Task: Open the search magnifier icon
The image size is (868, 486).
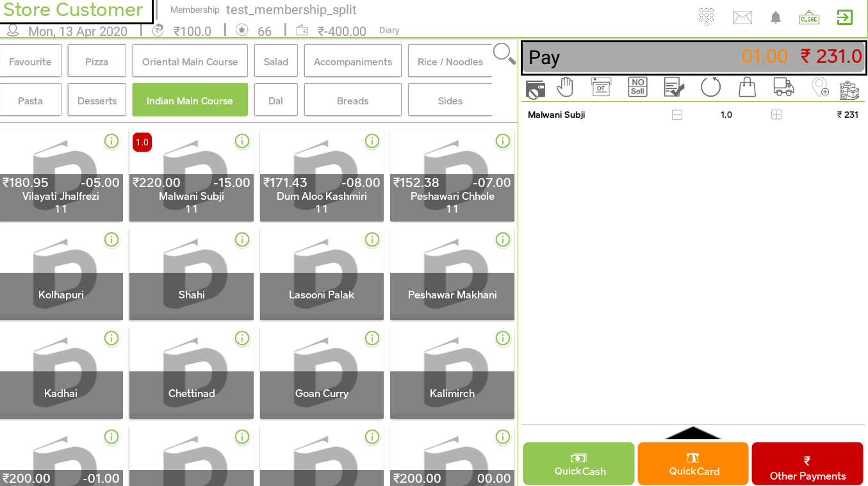Action: tap(504, 54)
